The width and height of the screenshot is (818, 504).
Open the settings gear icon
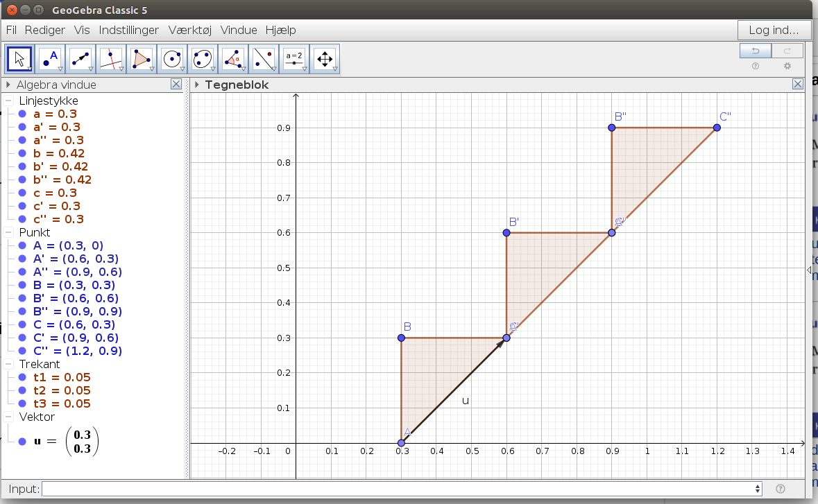pos(787,66)
